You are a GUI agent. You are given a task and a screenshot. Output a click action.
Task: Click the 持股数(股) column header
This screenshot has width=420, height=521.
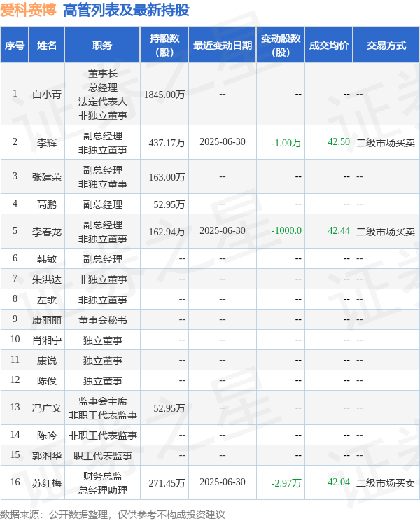pyautogui.click(x=164, y=46)
